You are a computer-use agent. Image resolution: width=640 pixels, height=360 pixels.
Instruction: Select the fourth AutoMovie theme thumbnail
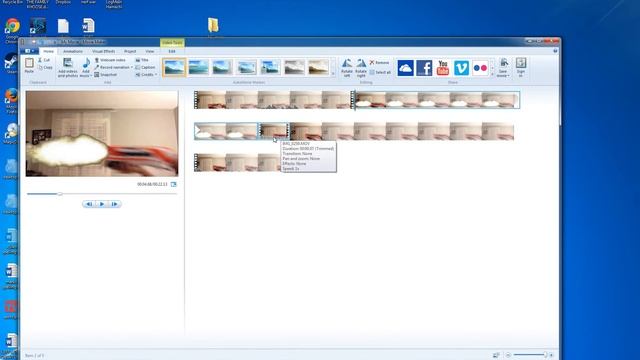pos(246,67)
